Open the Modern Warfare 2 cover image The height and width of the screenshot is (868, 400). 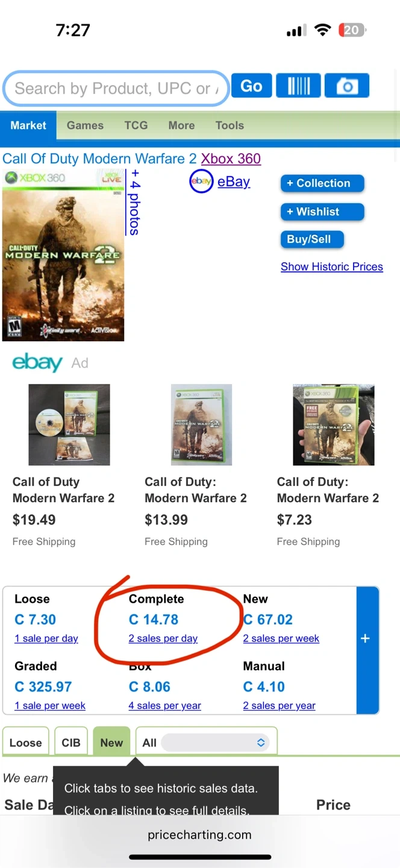coord(63,256)
